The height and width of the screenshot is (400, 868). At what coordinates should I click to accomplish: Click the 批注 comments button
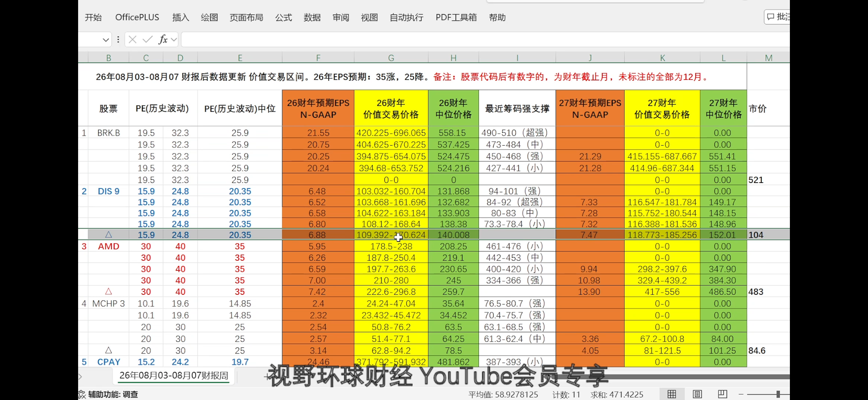777,17
